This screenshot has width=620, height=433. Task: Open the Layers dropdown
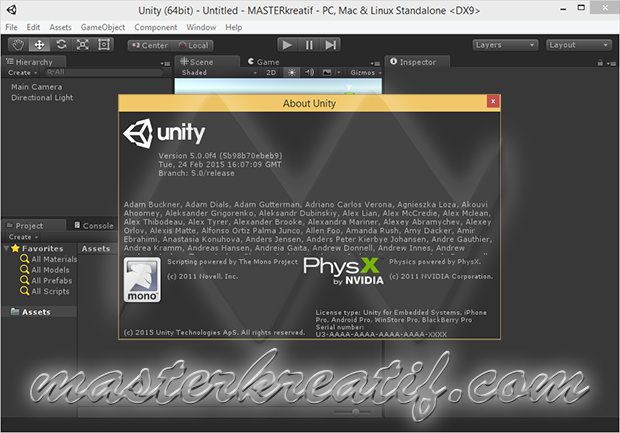tap(505, 45)
